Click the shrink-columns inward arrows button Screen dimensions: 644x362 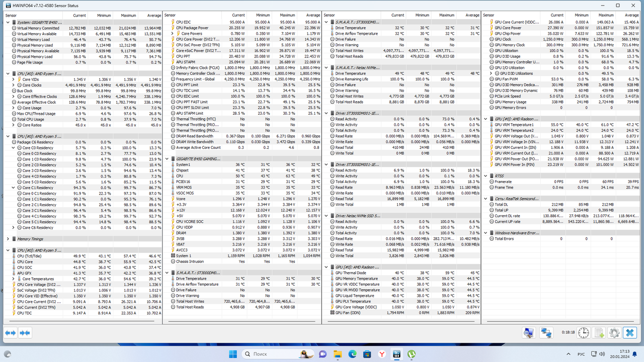coord(25,333)
